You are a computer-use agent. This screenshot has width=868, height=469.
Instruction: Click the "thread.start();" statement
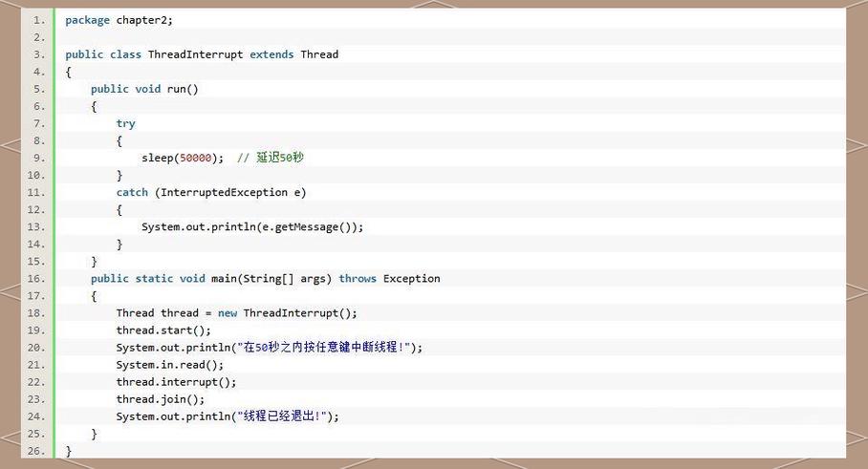click(163, 330)
